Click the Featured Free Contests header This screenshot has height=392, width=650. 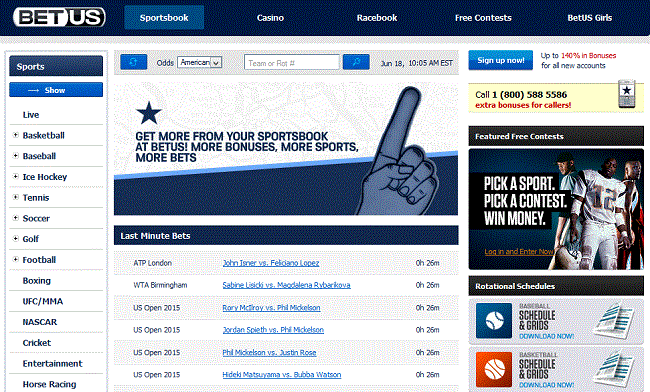point(556,136)
